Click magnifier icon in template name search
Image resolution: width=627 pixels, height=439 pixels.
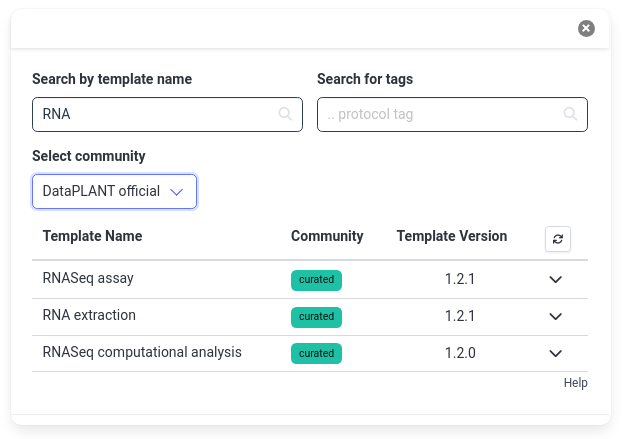[x=285, y=114]
